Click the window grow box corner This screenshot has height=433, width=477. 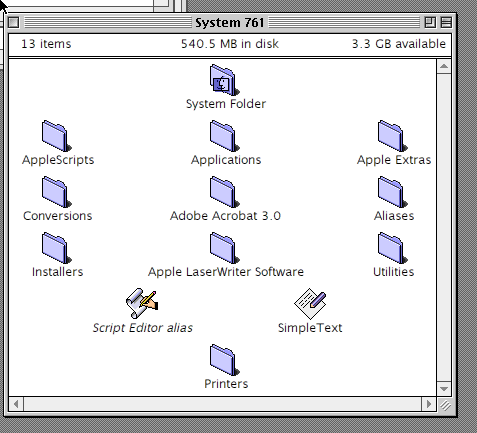(x=445, y=405)
